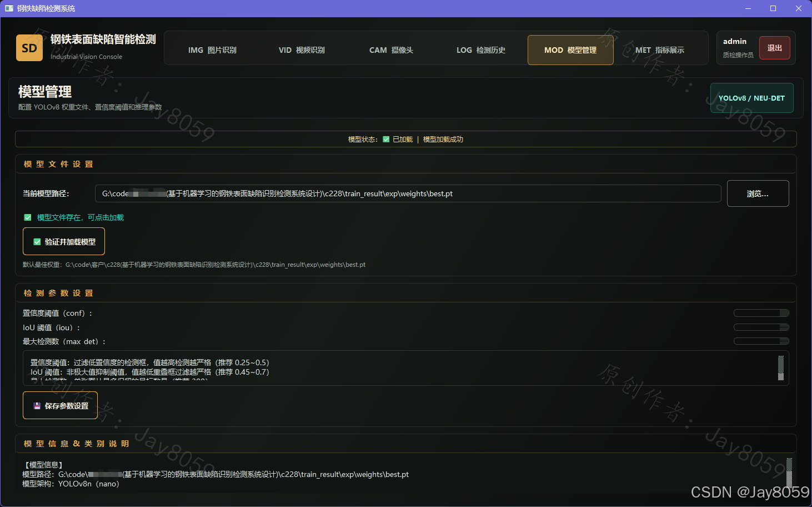Click the 最大检测数 (max det) spin box
Viewport: 812px width, 507px height.
[761, 341]
